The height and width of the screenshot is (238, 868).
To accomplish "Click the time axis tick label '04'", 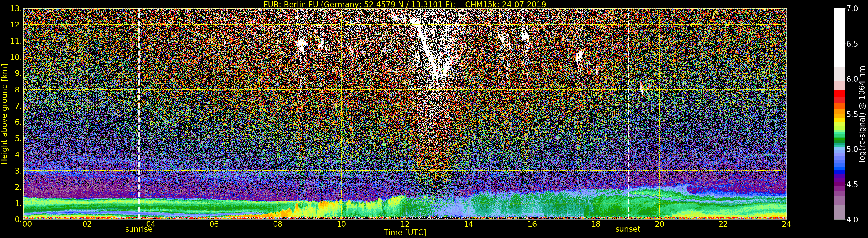I will pos(151,224).
